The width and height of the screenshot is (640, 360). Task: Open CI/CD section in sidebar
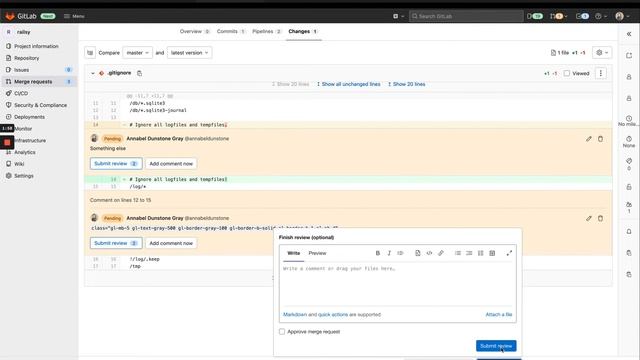click(x=21, y=93)
